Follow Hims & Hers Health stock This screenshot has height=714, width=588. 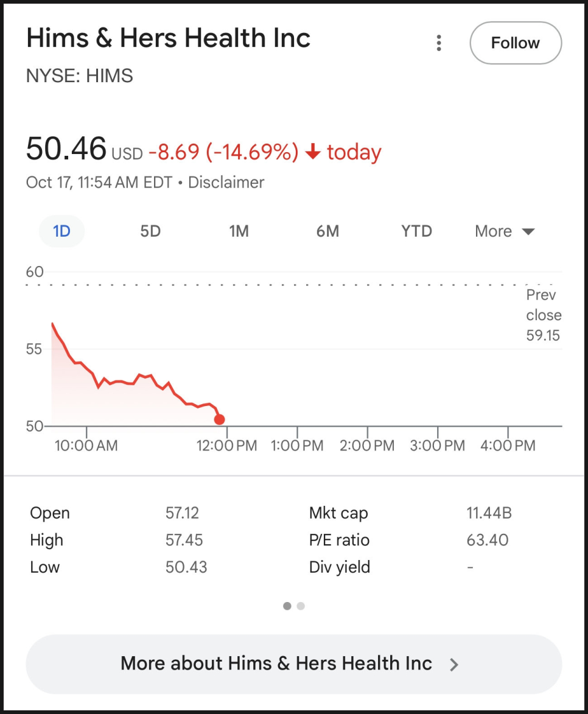(x=515, y=43)
